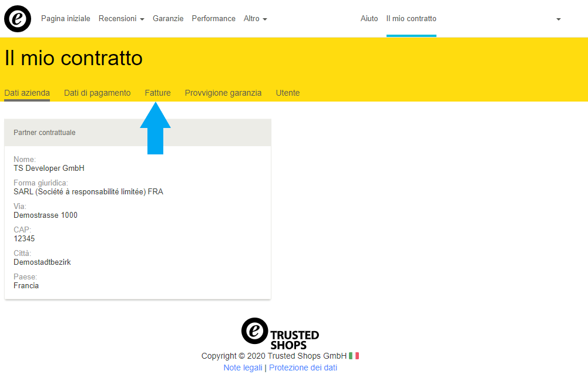Expand the Recensioni dropdown menu
This screenshot has height=381, width=588.
coord(122,18)
